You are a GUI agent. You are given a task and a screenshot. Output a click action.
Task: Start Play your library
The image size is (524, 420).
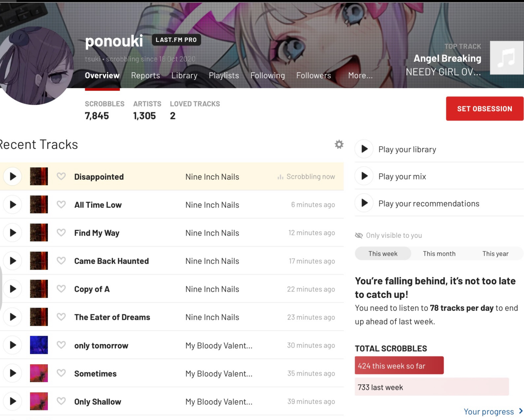point(364,149)
